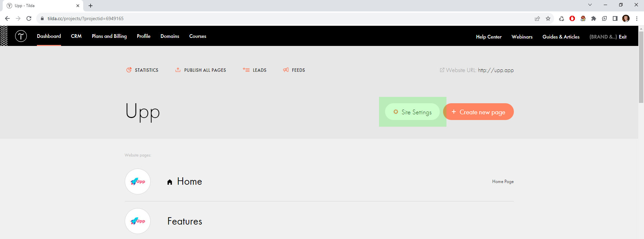Open Guides & Articles
Screen dimensions: 644x239
point(561,37)
